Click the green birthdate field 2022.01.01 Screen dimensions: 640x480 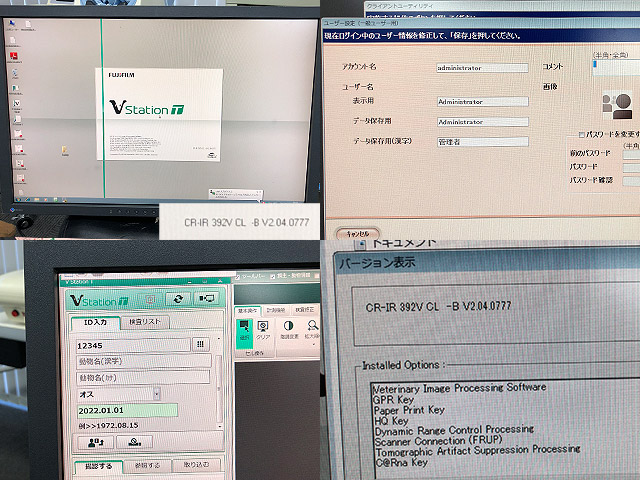click(127, 410)
